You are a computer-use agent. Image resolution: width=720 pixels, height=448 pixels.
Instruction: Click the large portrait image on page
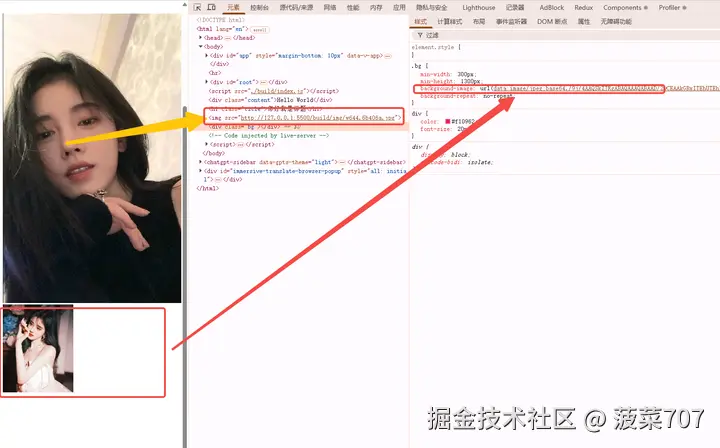[x=92, y=158]
